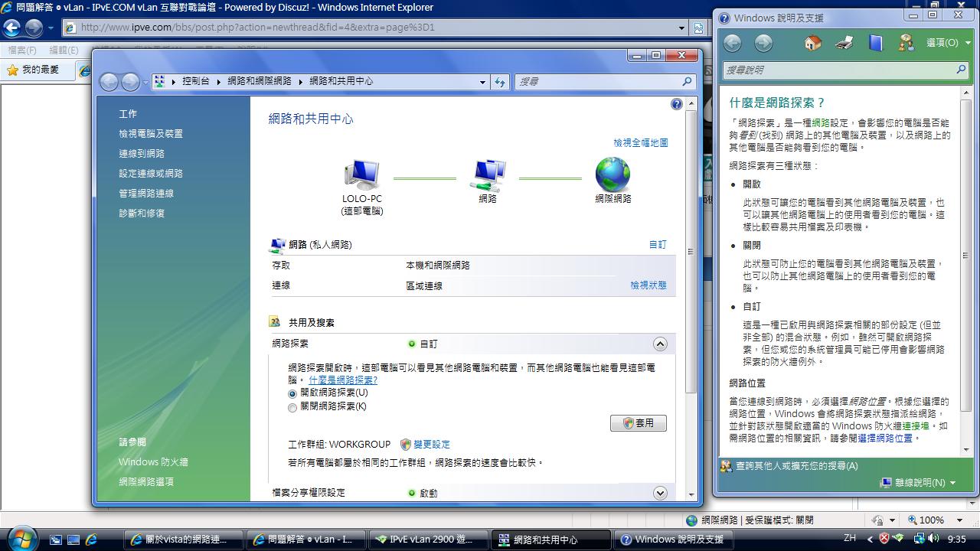Click the 我的最愛 favorites button
The height and width of the screenshot is (551, 980).
(x=34, y=70)
